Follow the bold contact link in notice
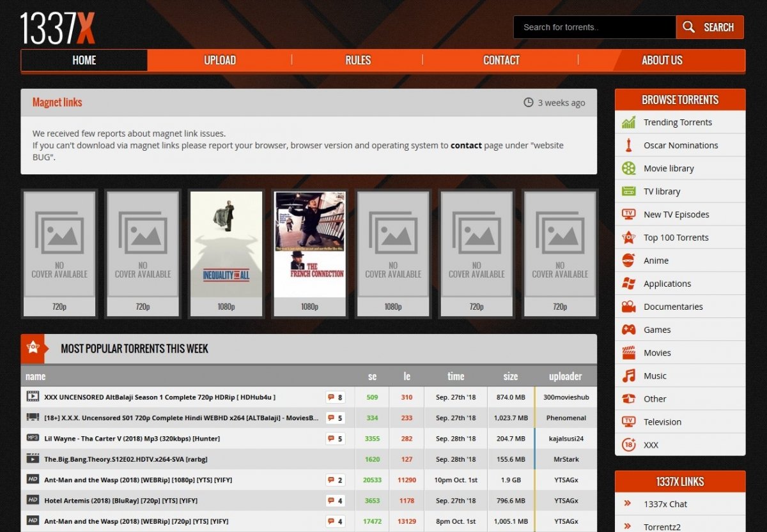Screen dimensions: 767x532 click(466, 145)
